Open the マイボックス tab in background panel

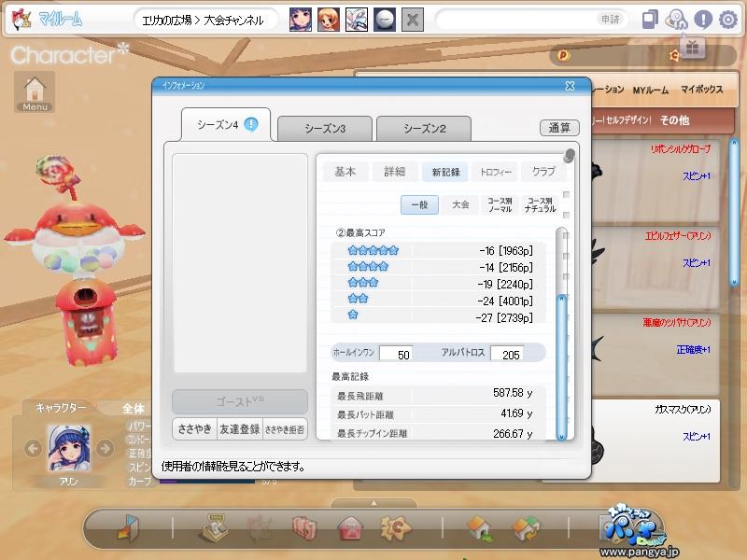click(701, 89)
